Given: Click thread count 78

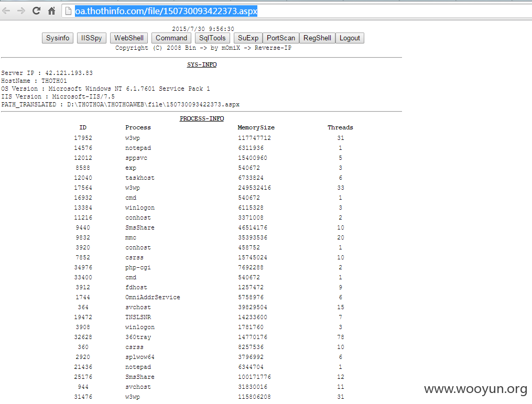Looking at the screenshot, I should pos(341,337).
